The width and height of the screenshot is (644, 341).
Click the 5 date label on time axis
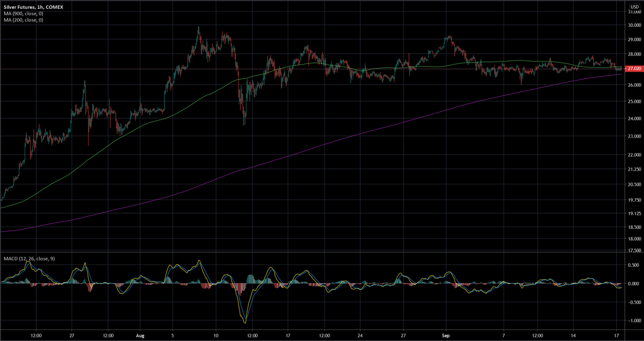[x=173, y=334]
